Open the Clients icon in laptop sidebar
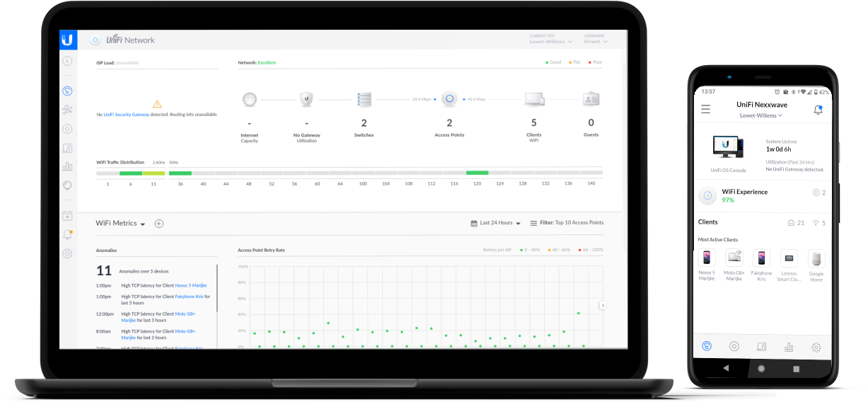This screenshot has height=402, width=868. coord(67,148)
